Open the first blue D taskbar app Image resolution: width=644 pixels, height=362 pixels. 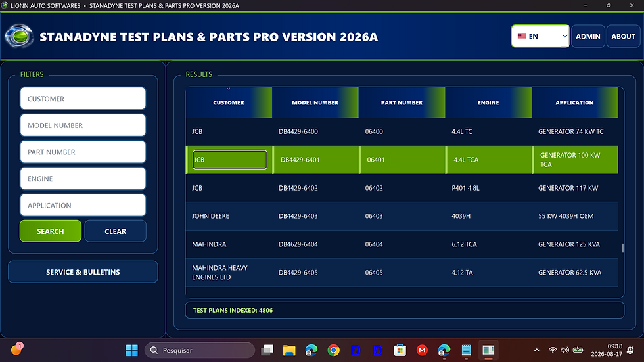pos(356,350)
